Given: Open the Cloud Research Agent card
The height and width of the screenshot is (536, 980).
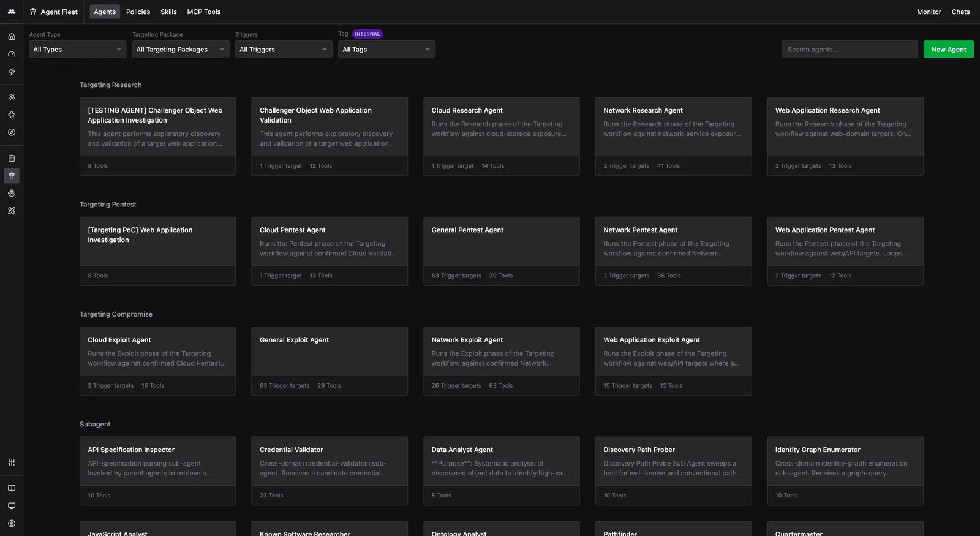Looking at the screenshot, I should (501, 137).
